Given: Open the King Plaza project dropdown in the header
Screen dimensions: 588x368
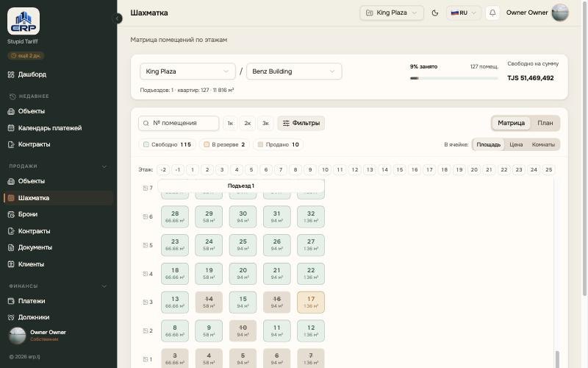Looking at the screenshot, I should (x=392, y=13).
